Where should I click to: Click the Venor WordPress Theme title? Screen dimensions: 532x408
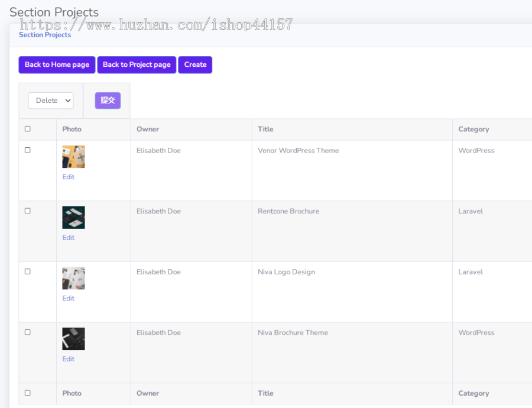[x=299, y=150]
